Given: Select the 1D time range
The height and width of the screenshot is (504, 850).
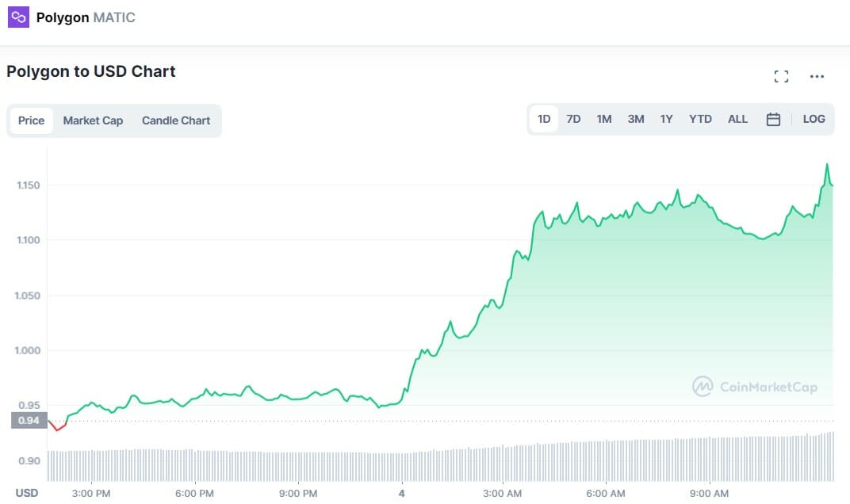Looking at the screenshot, I should [x=544, y=119].
